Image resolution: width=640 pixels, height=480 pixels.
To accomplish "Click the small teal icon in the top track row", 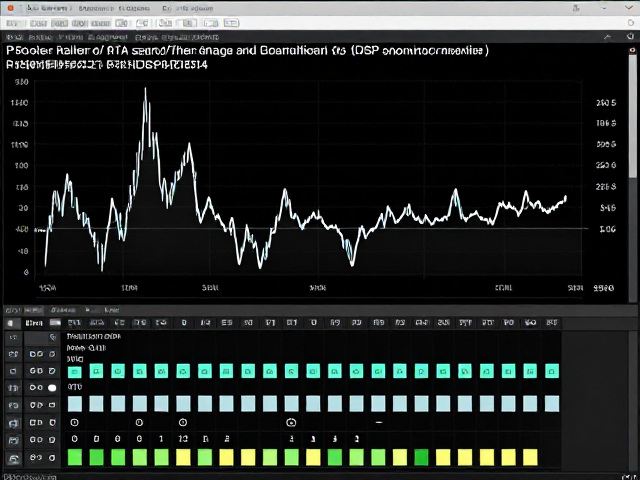I will tap(53, 337).
